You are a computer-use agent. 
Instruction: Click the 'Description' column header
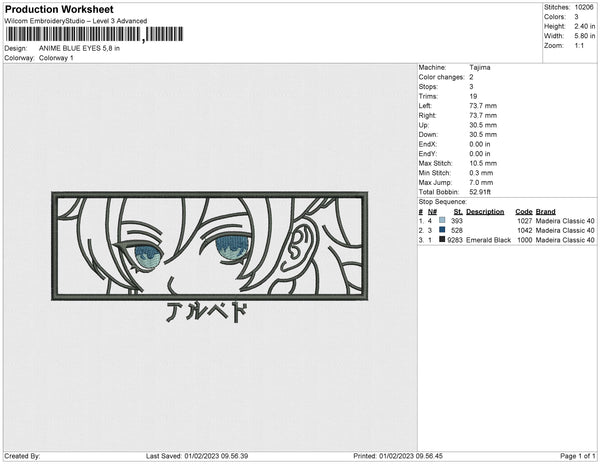485,212
